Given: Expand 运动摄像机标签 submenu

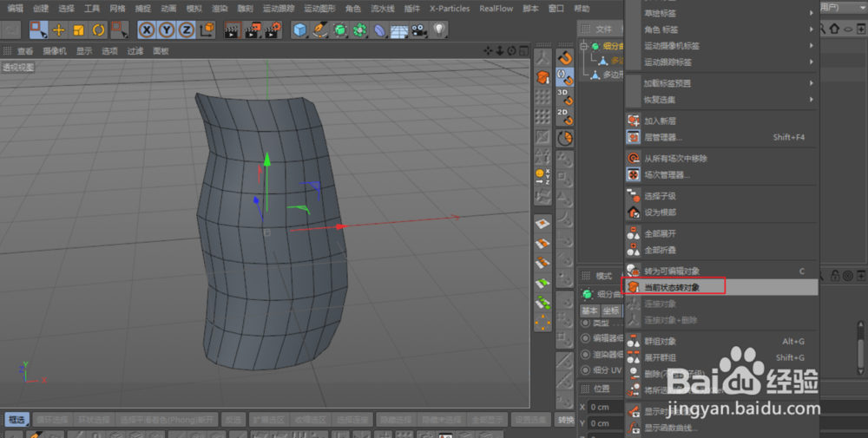Looking at the screenshot, I should [722, 45].
